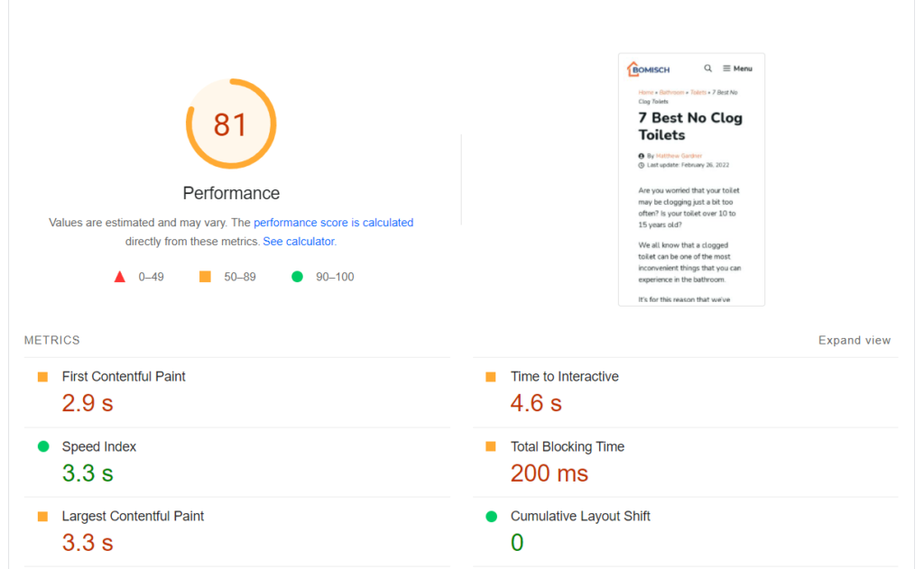924x569 pixels.
Task: Click the red triangle 0–49 legend icon
Action: [x=120, y=277]
